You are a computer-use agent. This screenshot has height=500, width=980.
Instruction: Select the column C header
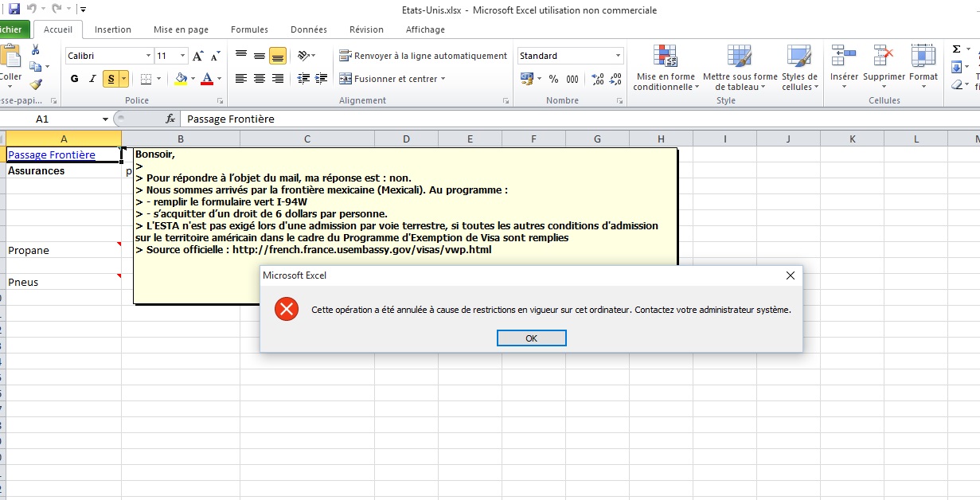coord(307,139)
